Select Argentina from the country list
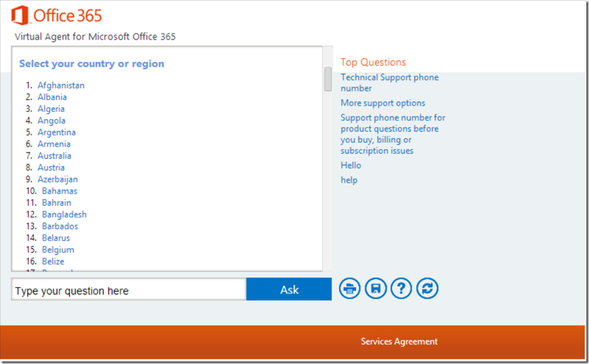This screenshot has width=589, height=364. pos(57,132)
